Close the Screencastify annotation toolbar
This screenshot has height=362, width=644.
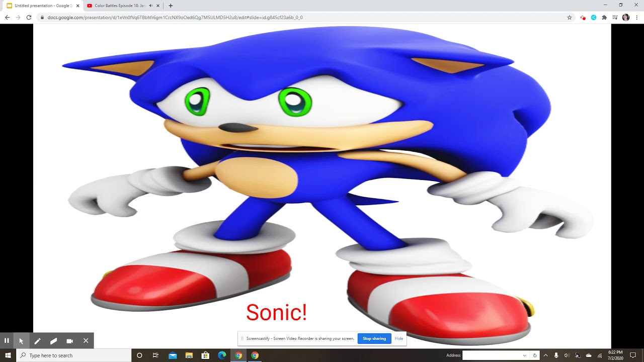[x=86, y=340]
